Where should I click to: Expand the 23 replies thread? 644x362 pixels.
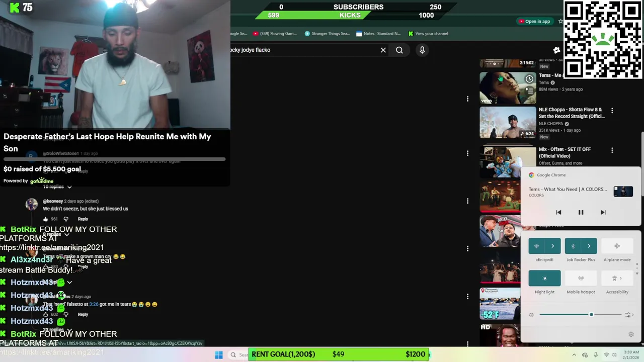tap(57, 330)
